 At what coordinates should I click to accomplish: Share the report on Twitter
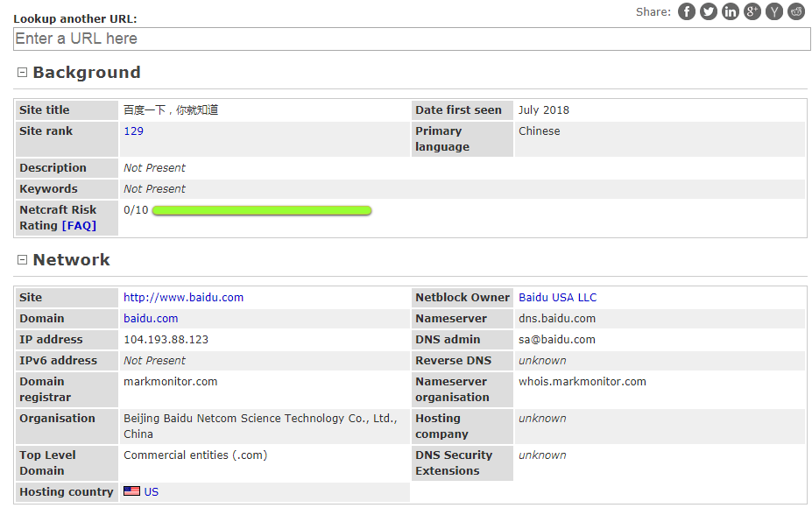709,11
